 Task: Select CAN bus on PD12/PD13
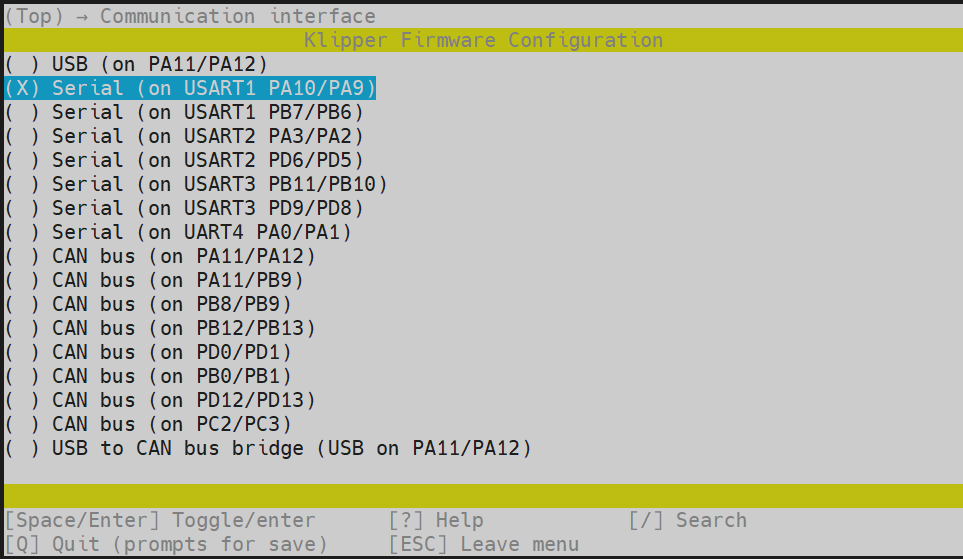pyautogui.click(x=160, y=400)
